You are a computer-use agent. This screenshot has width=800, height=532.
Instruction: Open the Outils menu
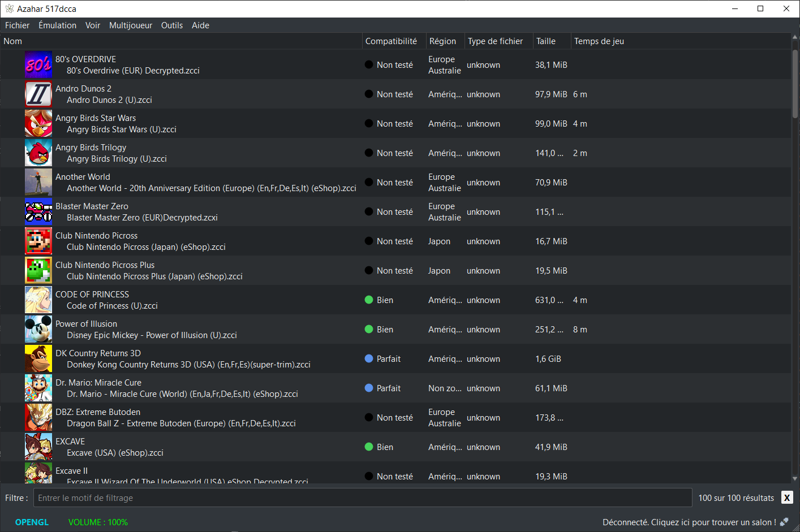(172, 25)
